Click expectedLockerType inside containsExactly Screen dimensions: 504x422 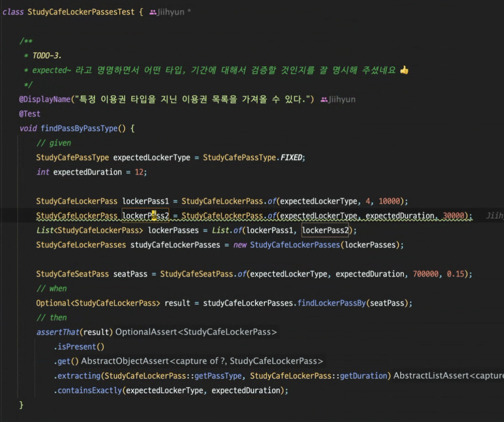coord(164,391)
